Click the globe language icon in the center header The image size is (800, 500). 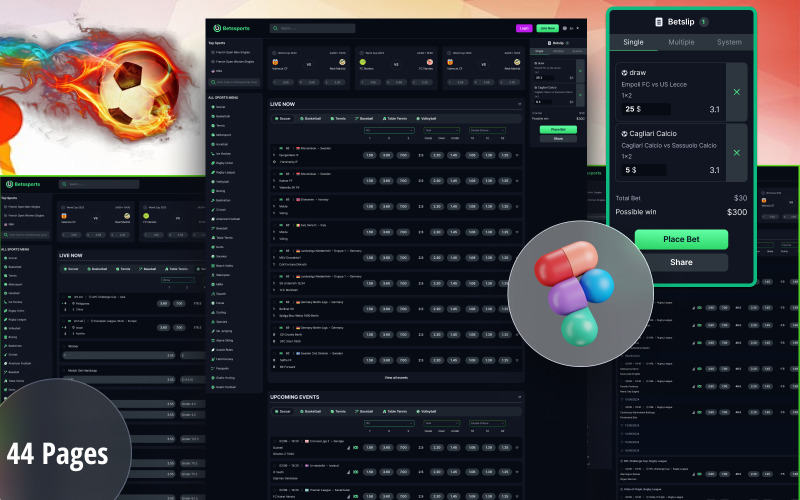point(566,28)
